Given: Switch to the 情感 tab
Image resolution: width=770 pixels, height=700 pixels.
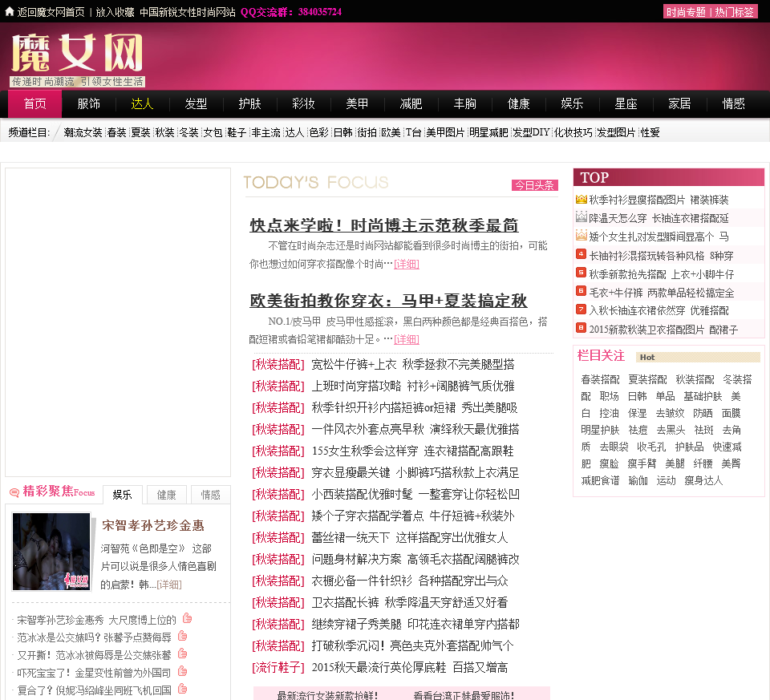Looking at the screenshot, I should [x=210, y=495].
